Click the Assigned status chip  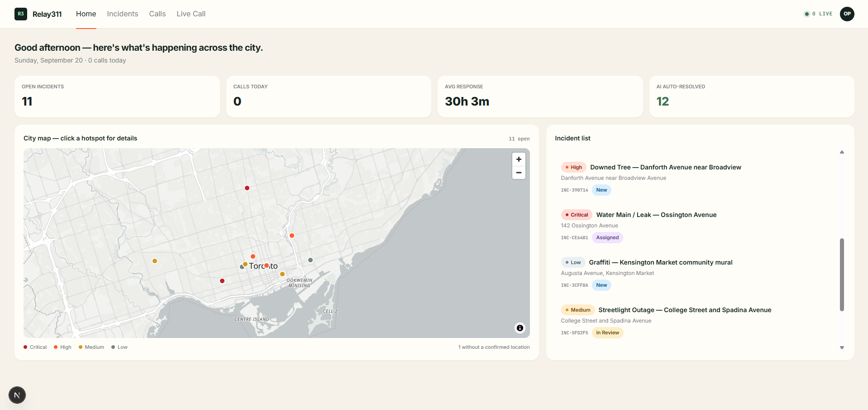pos(607,238)
